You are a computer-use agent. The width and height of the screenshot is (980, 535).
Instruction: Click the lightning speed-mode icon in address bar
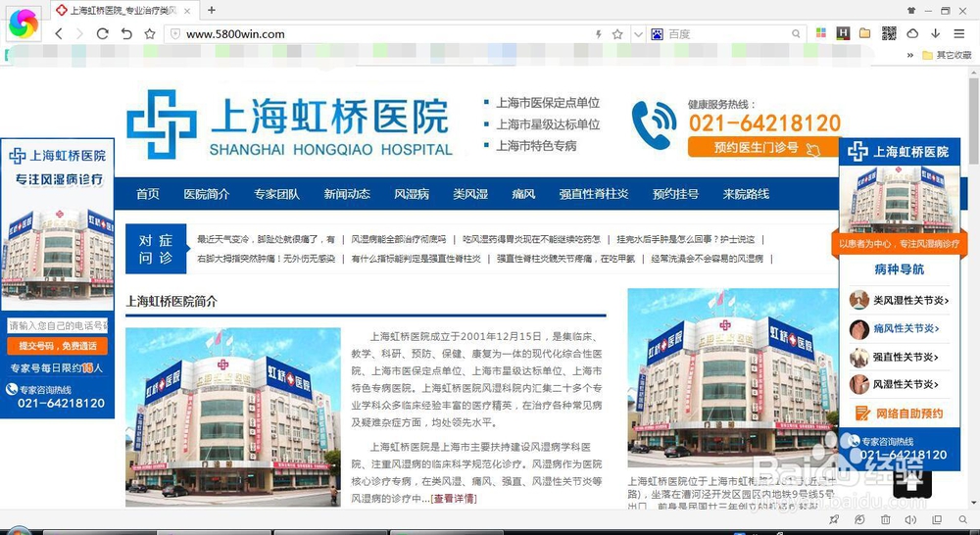[x=598, y=34]
